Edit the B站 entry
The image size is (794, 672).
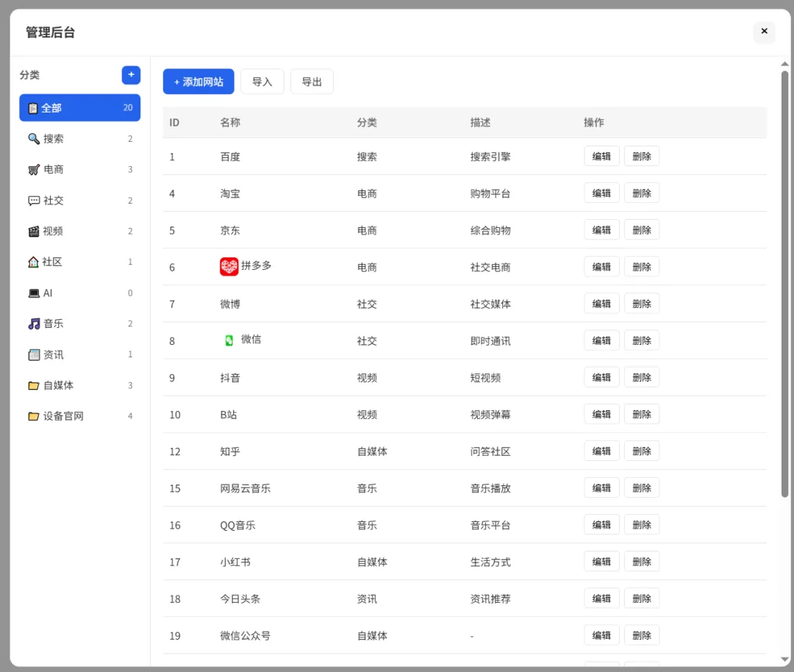click(x=601, y=414)
